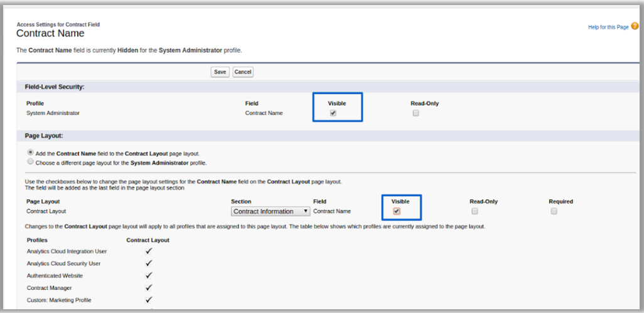This screenshot has height=313, width=644.
Task: Click the Page Layout section header bar
Action: click(x=44, y=135)
